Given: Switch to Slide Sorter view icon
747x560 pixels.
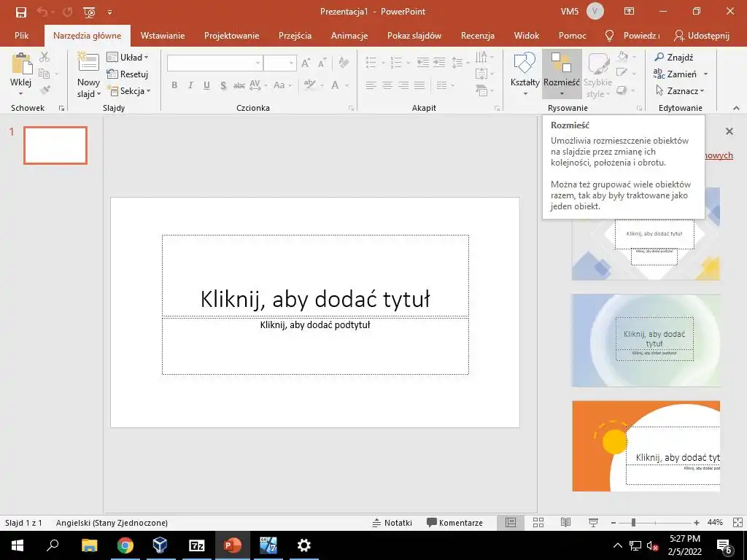Looking at the screenshot, I should [538, 522].
